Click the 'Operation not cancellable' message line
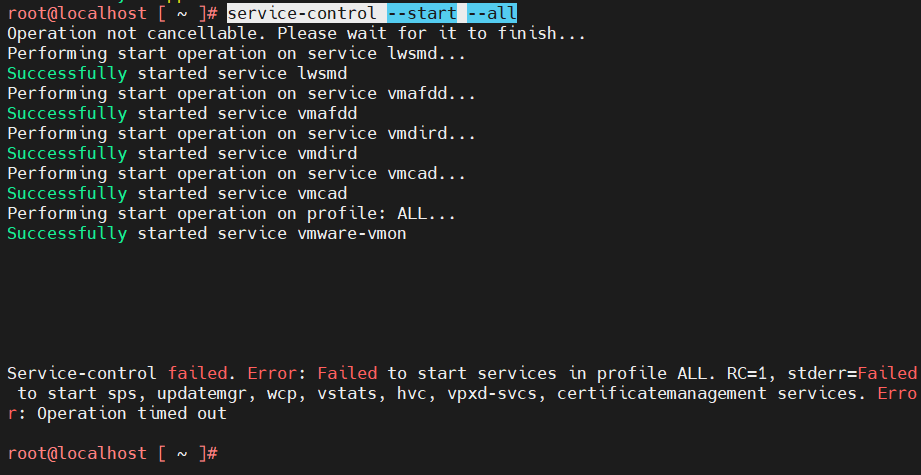Viewport: 921px width, 475px height. (x=296, y=33)
